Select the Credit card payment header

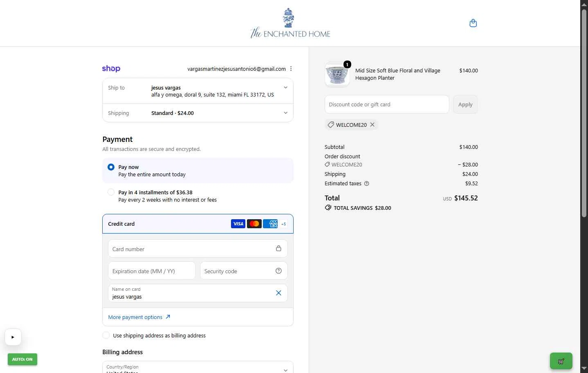[x=198, y=224]
